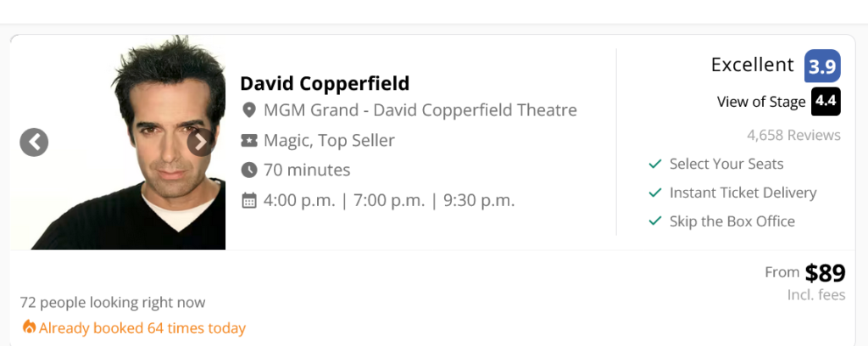Open the David Copperfield show title
868x346 pixels.
(x=325, y=83)
